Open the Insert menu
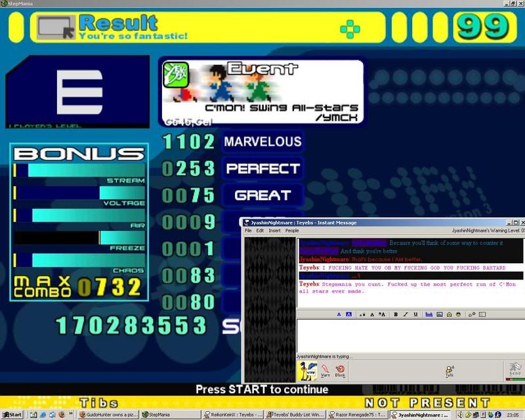 point(274,230)
